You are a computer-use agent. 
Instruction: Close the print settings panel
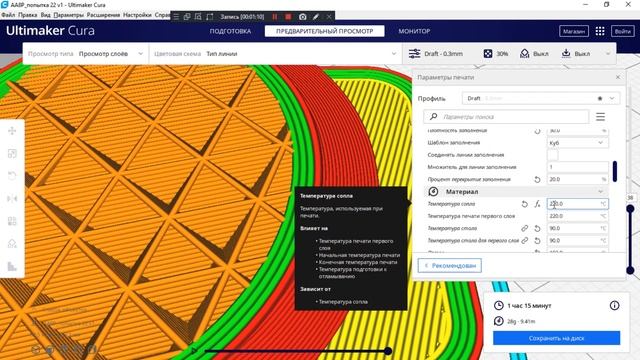618,77
